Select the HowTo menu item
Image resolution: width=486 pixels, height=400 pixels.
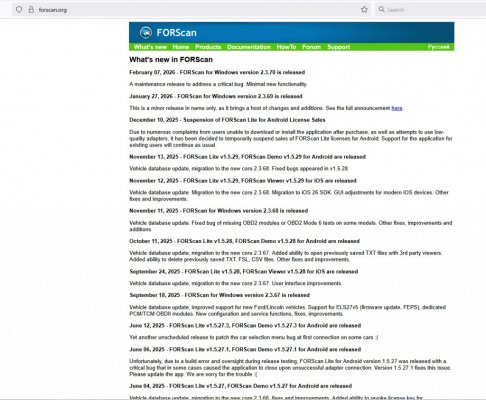(286, 47)
